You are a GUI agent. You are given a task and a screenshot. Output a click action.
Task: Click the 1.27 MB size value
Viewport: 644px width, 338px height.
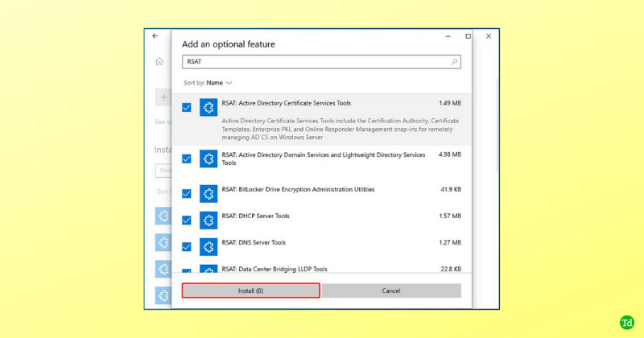(x=450, y=243)
